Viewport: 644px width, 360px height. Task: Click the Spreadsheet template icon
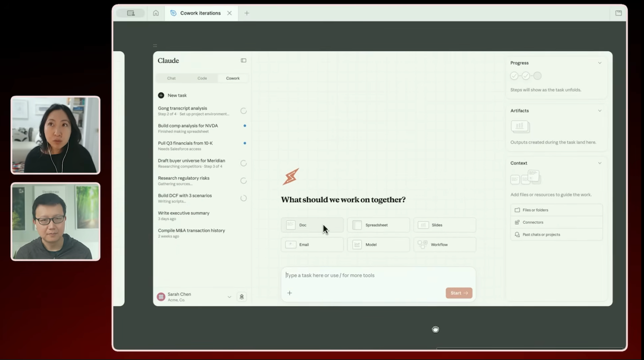click(x=357, y=225)
